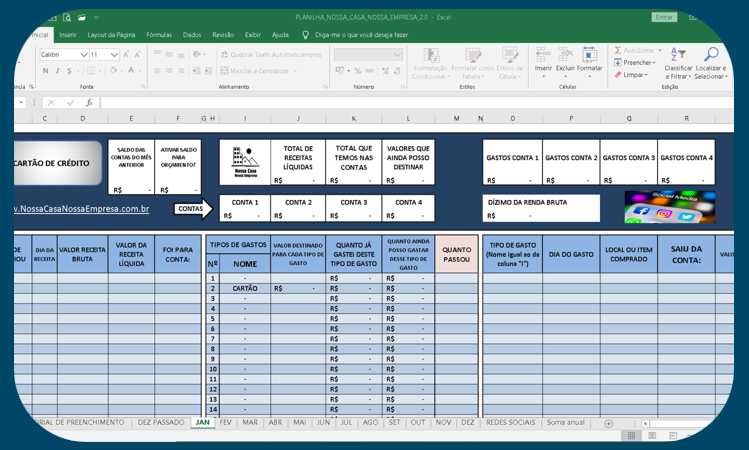Toggle italic formatting (I)
Screen dimensions: 749x450
coord(58,71)
